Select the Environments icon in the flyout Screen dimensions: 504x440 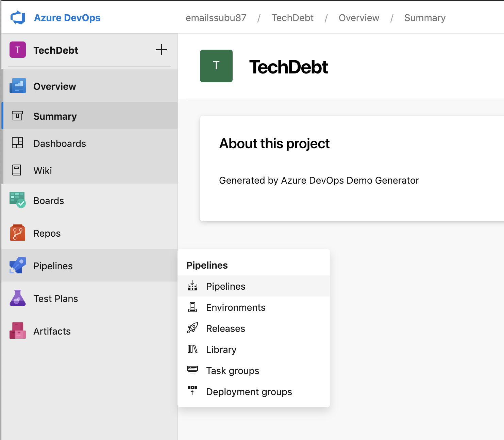[x=193, y=307]
